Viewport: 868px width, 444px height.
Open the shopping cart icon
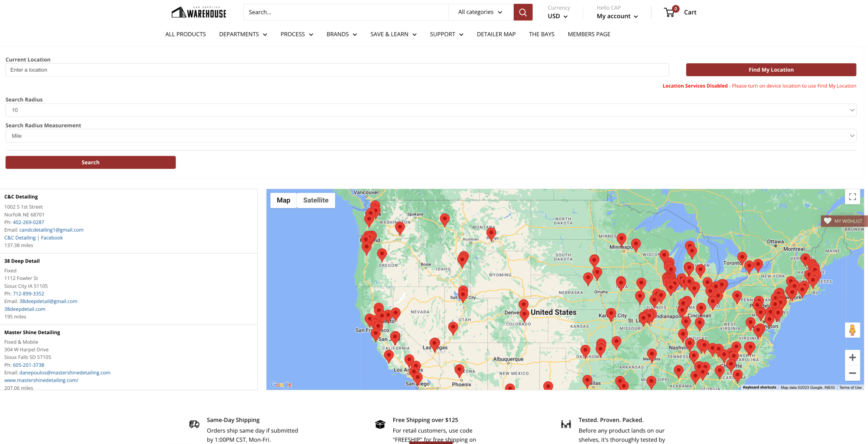tap(670, 12)
